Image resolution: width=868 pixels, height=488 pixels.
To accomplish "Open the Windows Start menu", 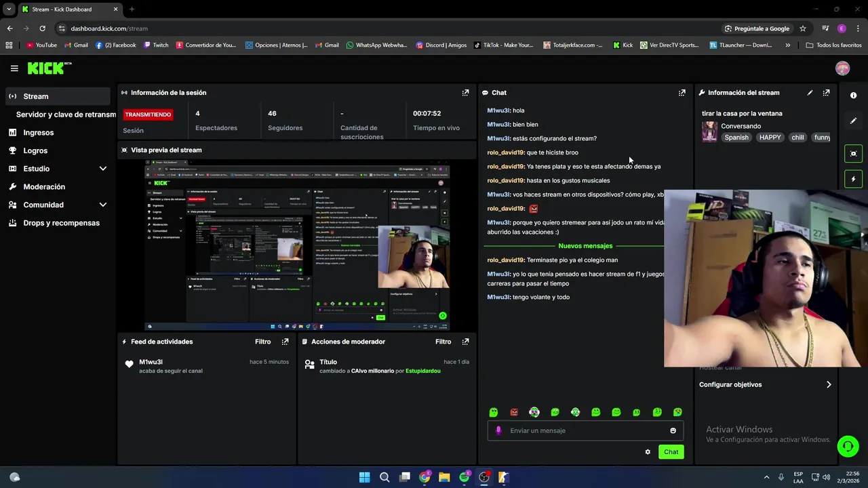I will tap(364, 477).
